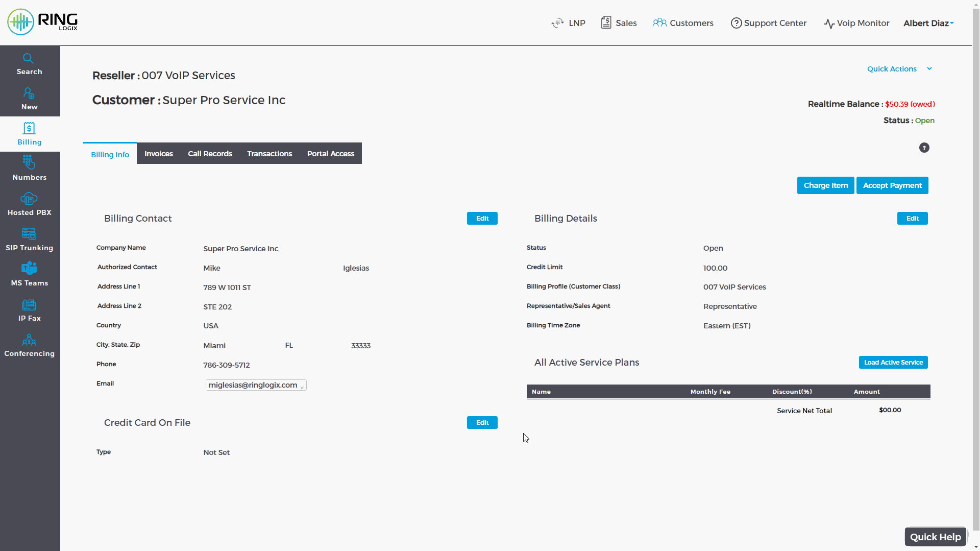Image resolution: width=980 pixels, height=551 pixels.
Task: Open the LNP page from top bar
Action: 568,23
